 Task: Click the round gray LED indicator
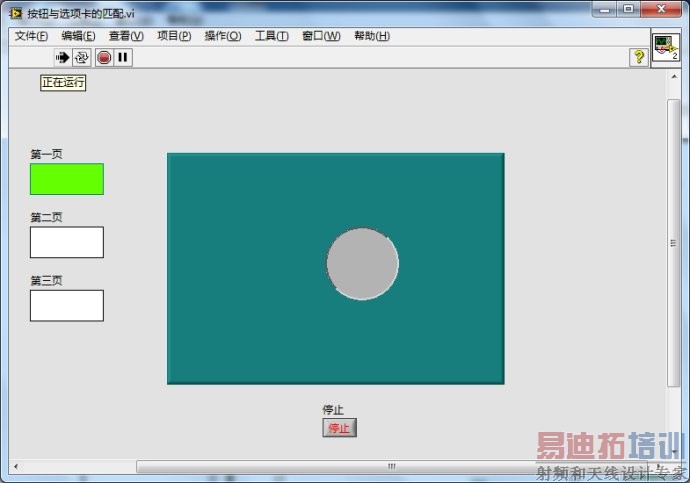pyautogui.click(x=363, y=264)
